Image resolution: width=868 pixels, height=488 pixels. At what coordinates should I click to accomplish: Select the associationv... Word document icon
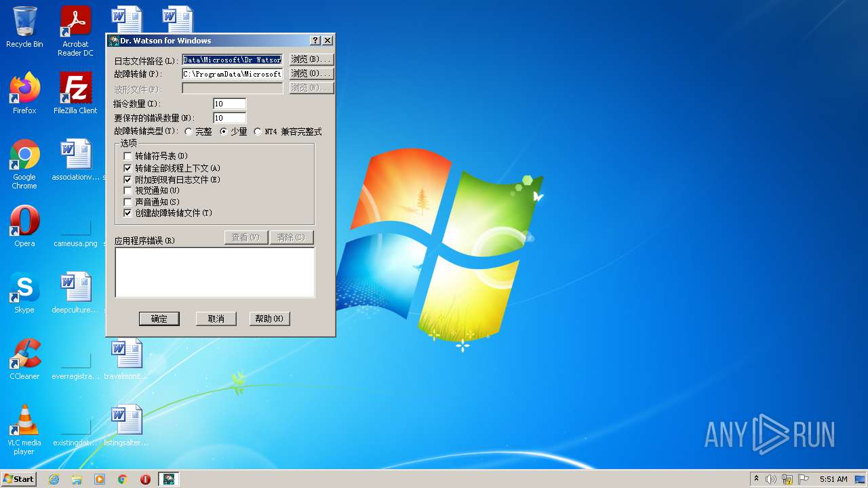pyautogui.click(x=75, y=161)
